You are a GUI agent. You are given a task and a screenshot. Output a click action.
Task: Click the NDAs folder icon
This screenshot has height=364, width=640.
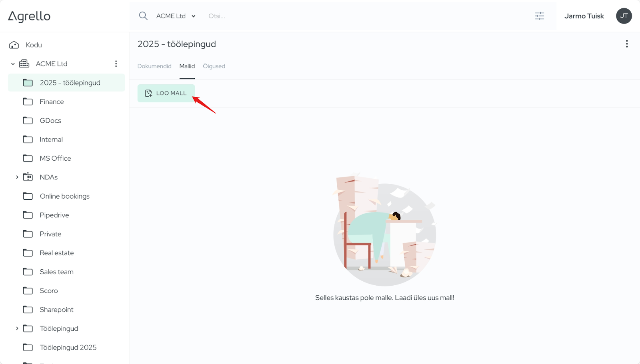click(28, 177)
